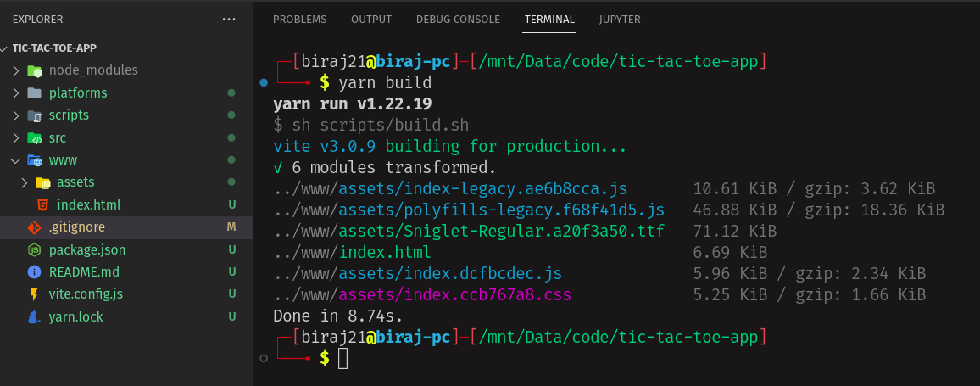Open the DEBUG CONSOLE tab
This screenshot has height=386, width=980.
pos(458,20)
